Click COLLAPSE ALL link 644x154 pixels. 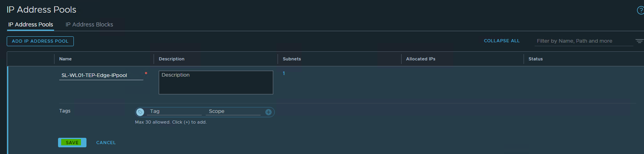tap(502, 41)
